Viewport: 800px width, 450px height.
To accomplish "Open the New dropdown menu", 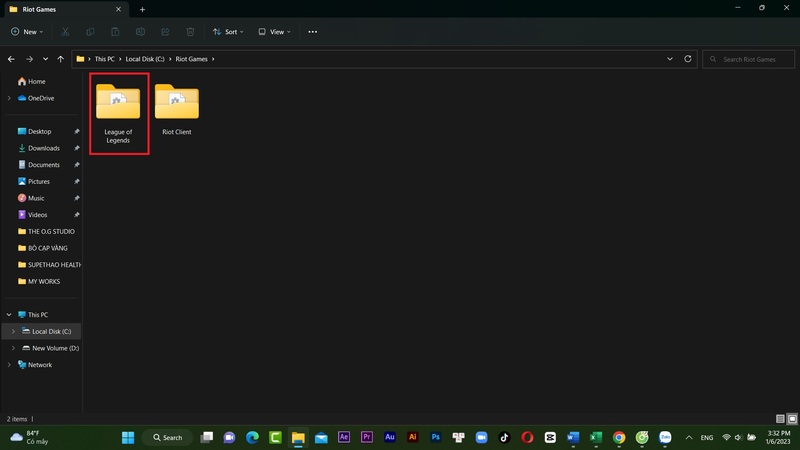I will [27, 32].
